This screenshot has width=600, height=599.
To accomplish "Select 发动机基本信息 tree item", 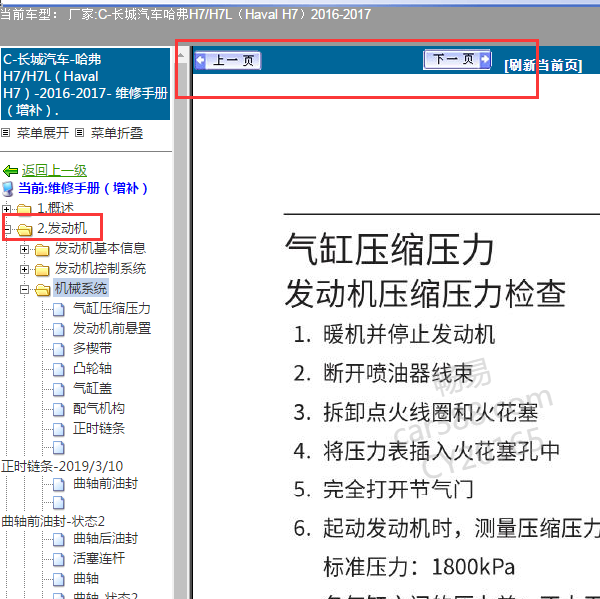I will (x=100, y=248).
